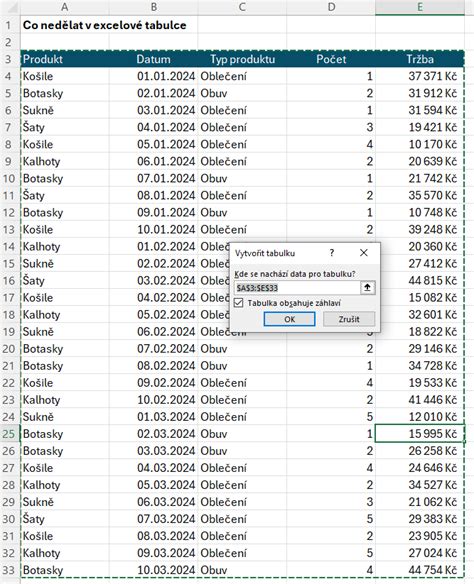Select row 25 header
Viewport: 474px width, 584px height.
coord(9,434)
